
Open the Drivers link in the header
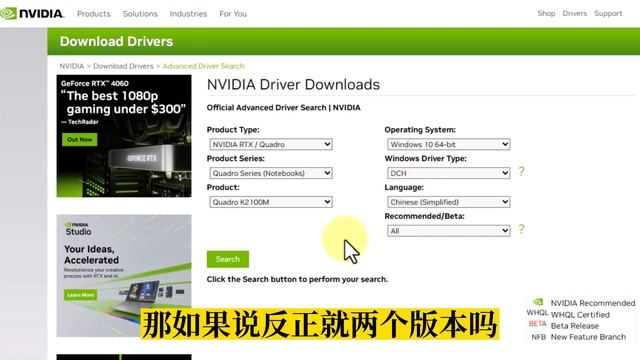tap(574, 13)
